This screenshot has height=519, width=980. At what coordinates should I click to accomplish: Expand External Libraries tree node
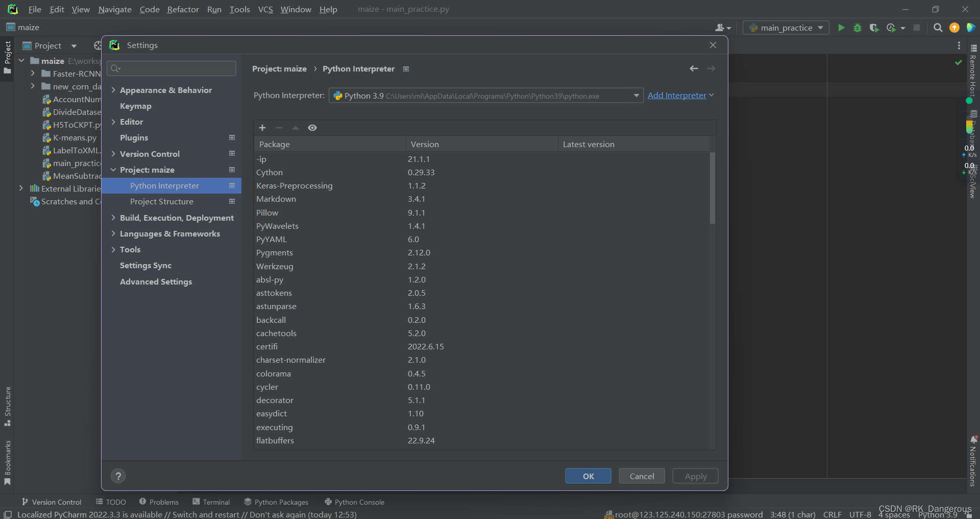(21, 188)
